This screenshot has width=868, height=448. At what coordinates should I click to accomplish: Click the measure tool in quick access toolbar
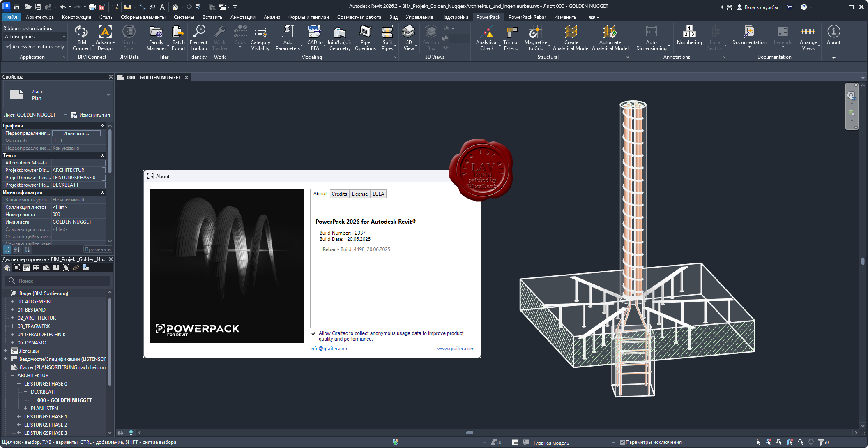[x=128, y=7]
